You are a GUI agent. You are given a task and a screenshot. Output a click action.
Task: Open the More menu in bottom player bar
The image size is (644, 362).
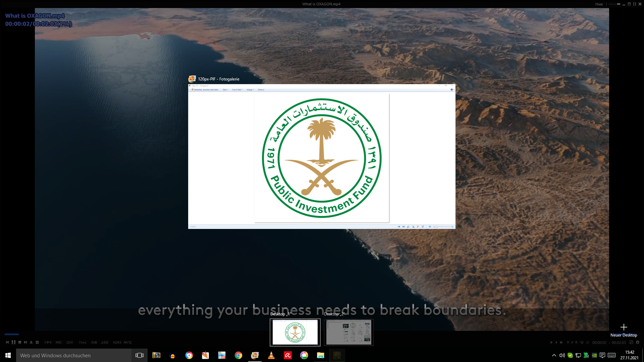83,343
